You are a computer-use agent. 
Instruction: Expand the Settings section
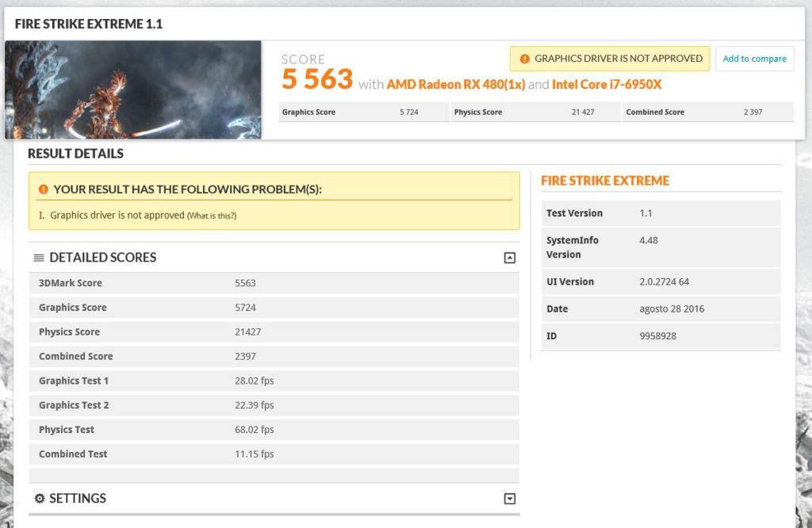(510, 499)
